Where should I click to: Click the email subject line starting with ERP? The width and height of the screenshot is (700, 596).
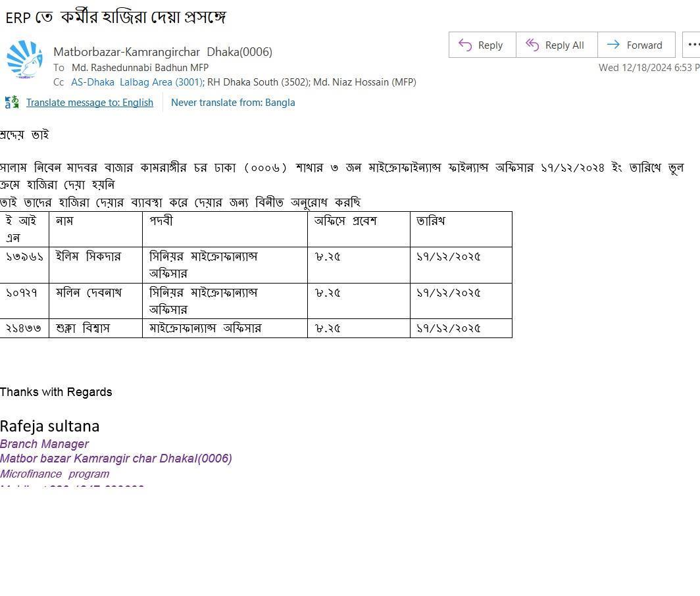[116, 17]
